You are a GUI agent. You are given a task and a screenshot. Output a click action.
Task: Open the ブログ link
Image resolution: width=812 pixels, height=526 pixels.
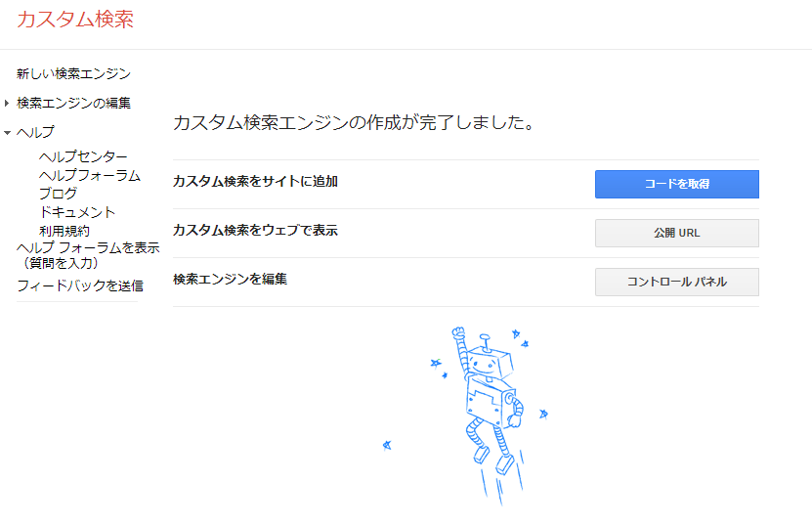[x=58, y=194]
